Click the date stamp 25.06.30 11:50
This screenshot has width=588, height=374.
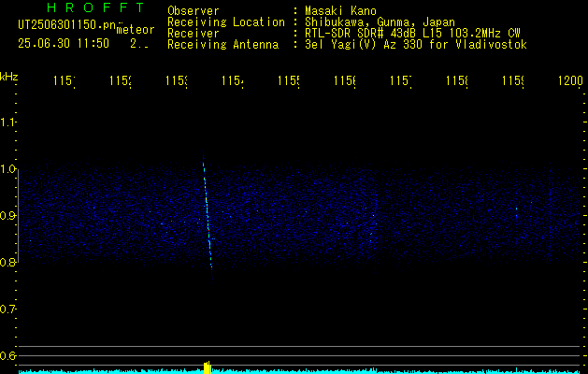[64, 44]
